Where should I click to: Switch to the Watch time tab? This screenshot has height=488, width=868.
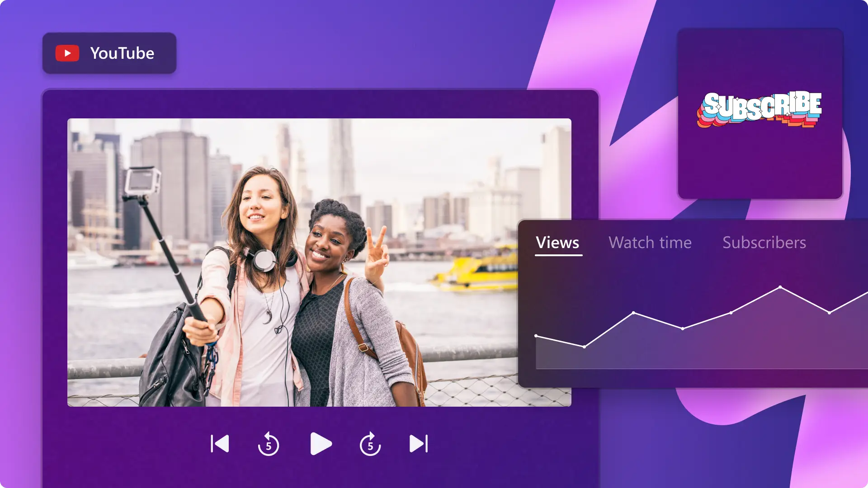point(650,243)
